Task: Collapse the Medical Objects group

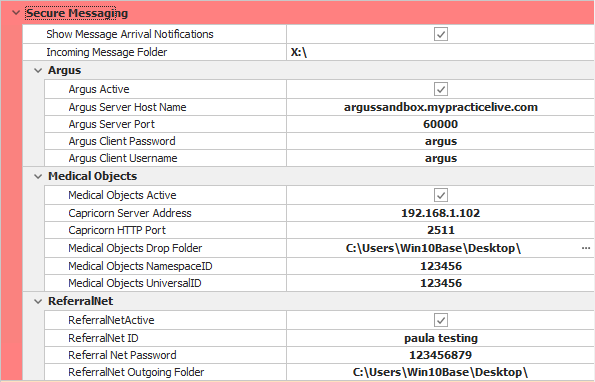Action: pos(38,176)
